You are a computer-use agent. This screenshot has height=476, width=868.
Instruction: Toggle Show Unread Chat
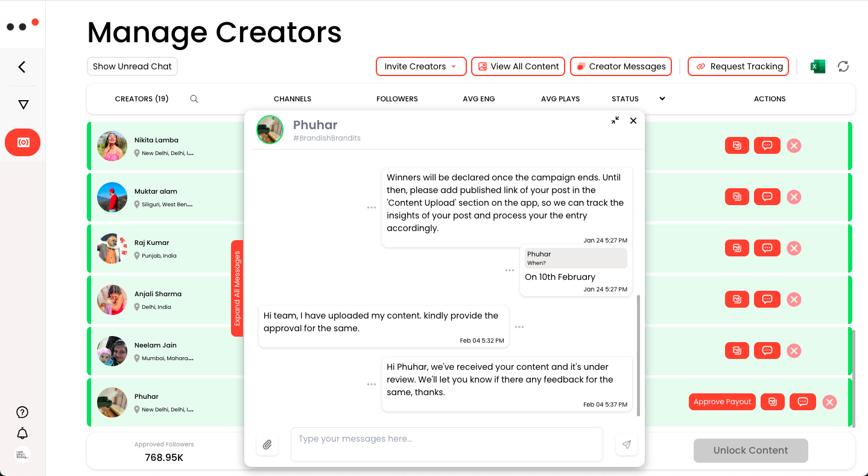tap(132, 66)
